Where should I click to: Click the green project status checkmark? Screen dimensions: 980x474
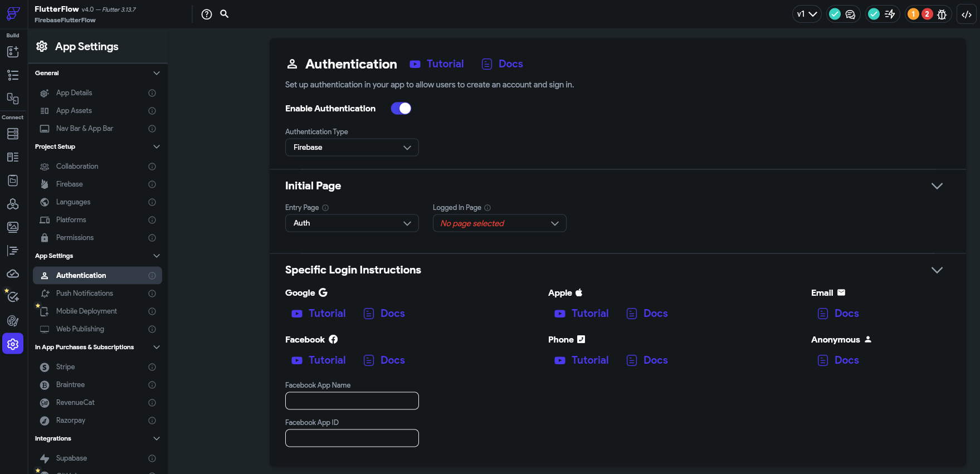(835, 14)
